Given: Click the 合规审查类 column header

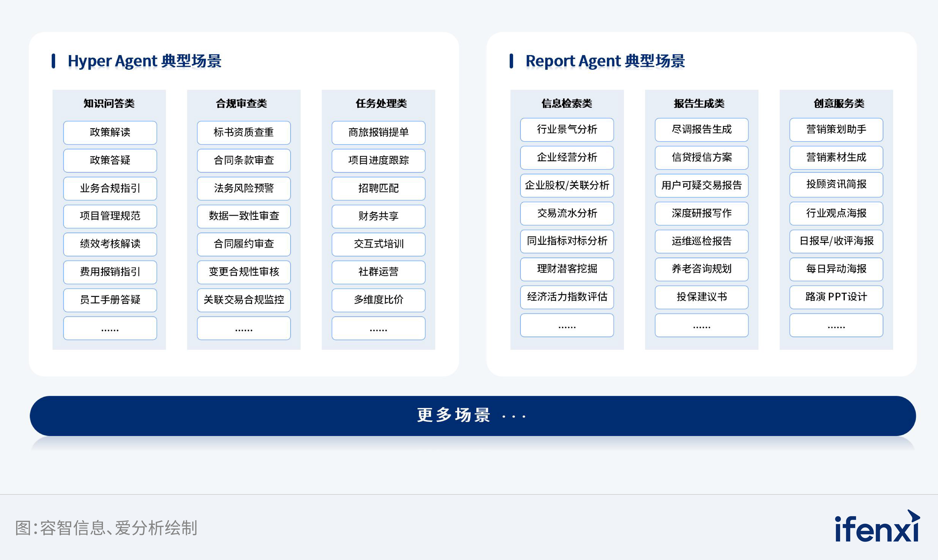Looking at the screenshot, I should pyautogui.click(x=242, y=103).
